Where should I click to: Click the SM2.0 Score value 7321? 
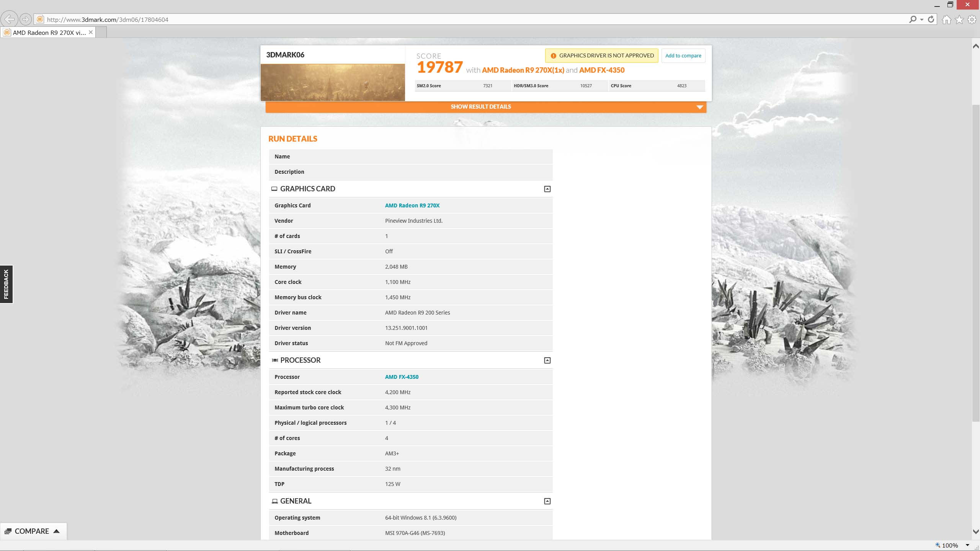[x=488, y=86]
